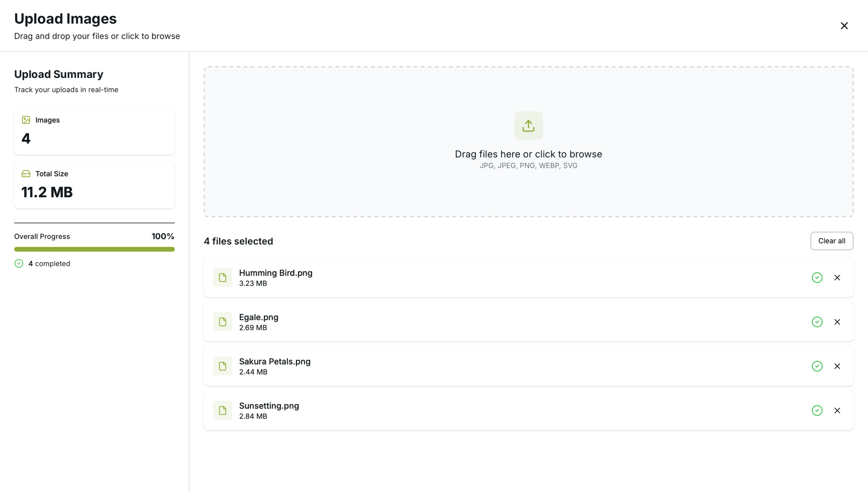868x492 pixels.
Task: Click 'Drag files here or click to browse'
Action: tap(528, 154)
